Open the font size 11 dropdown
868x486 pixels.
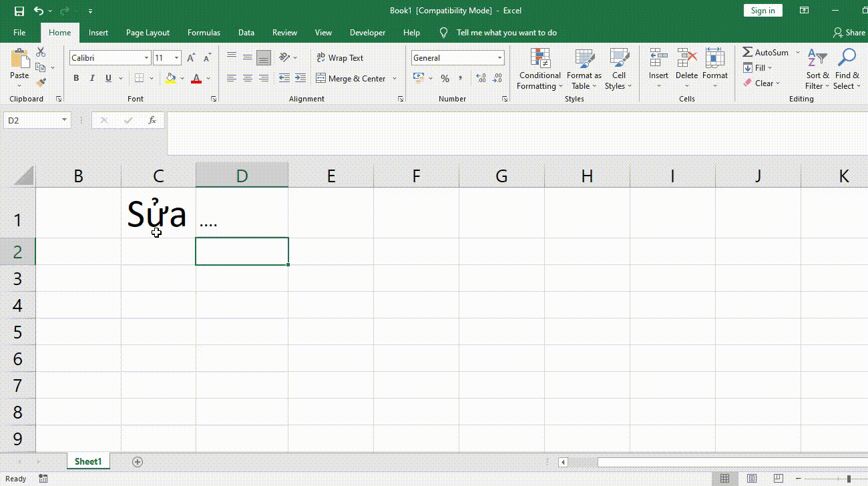coord(176,58)
